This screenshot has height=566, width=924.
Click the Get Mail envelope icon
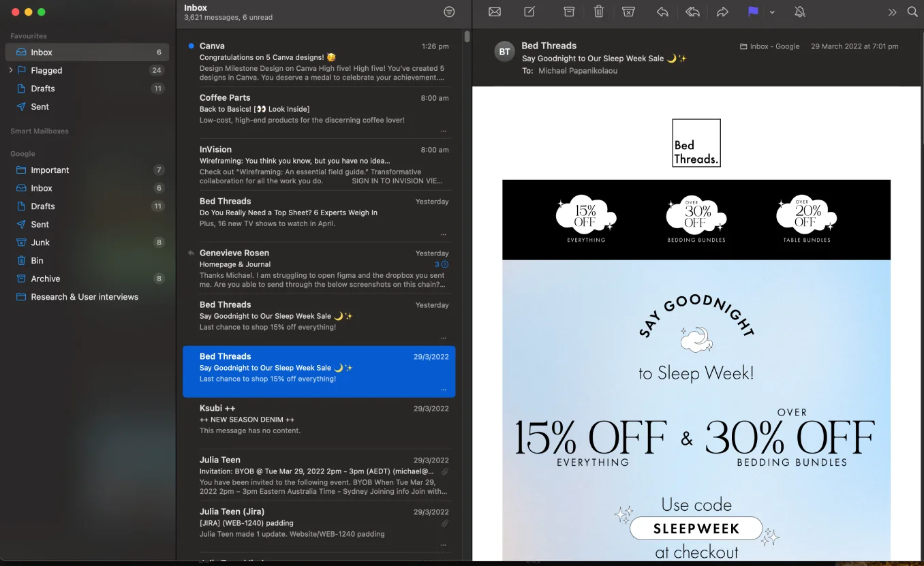point(495,12)
